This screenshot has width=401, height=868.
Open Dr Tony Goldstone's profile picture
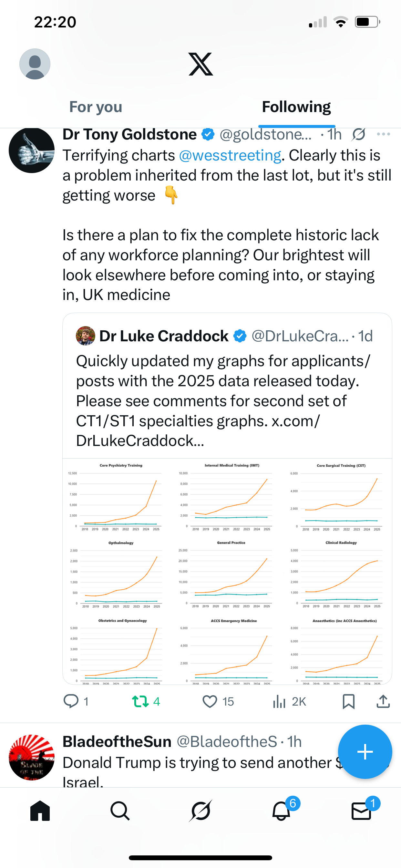coord(32,150)
